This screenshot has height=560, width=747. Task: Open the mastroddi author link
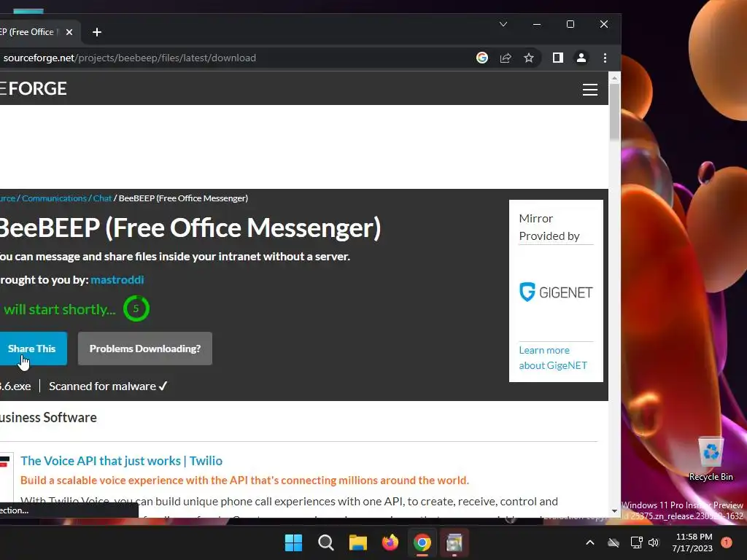117,279
